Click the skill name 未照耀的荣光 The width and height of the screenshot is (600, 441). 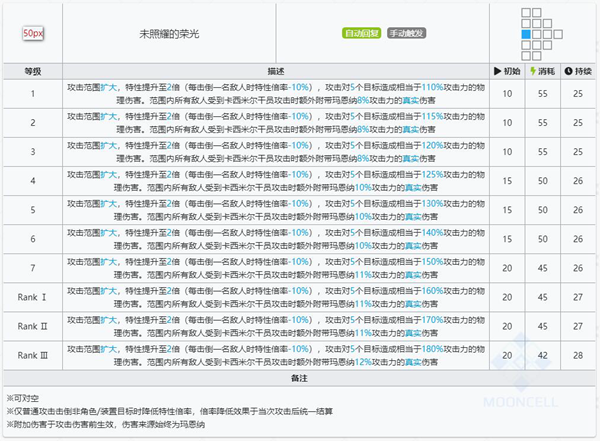click(x=169, y=34)
